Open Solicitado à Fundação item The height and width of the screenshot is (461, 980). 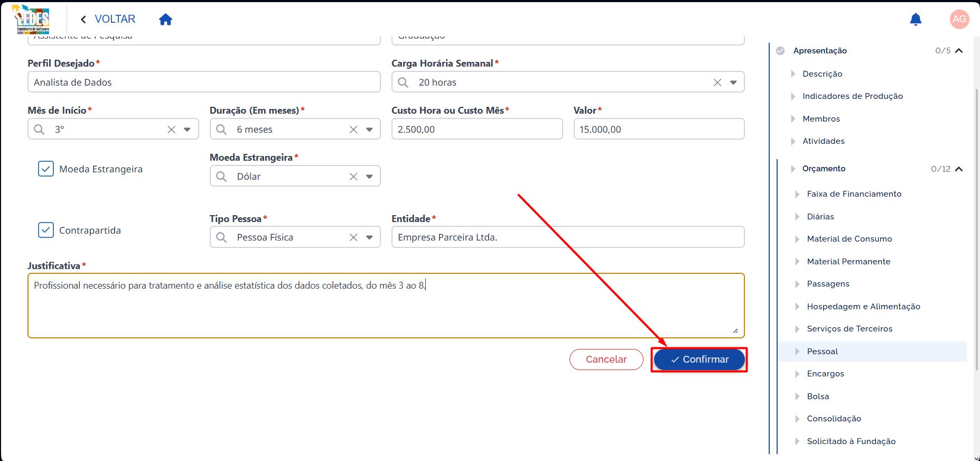click(851, 441)
